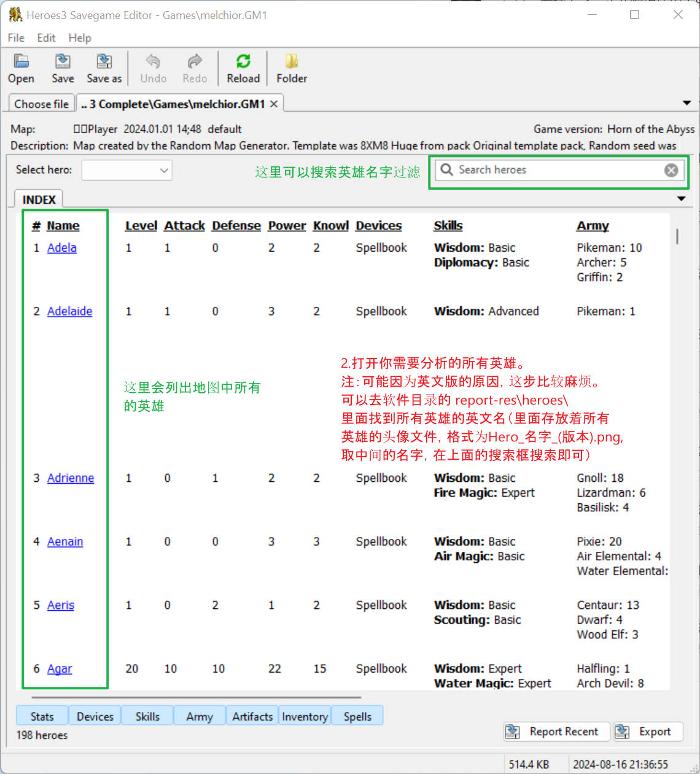Viewport: 700px width, 774px height.
Task: Sort by the # column header
Action: point(36,226)
